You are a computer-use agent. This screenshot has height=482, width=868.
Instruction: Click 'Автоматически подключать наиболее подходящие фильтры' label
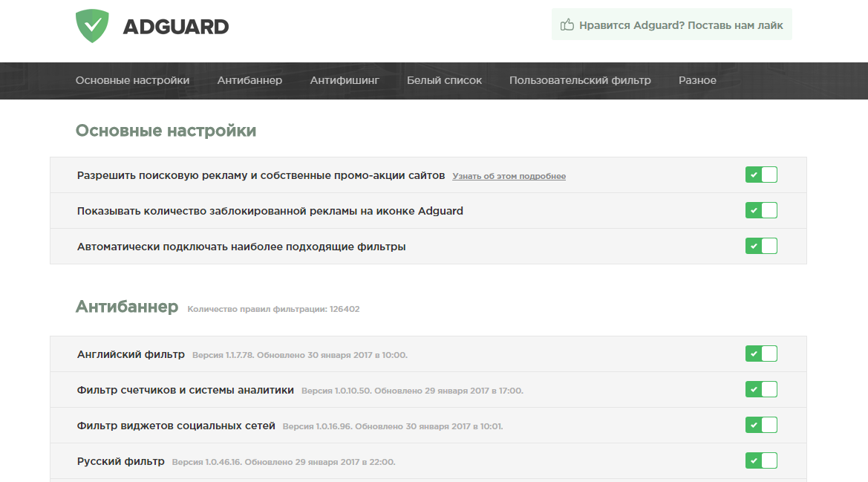point(241,247)
